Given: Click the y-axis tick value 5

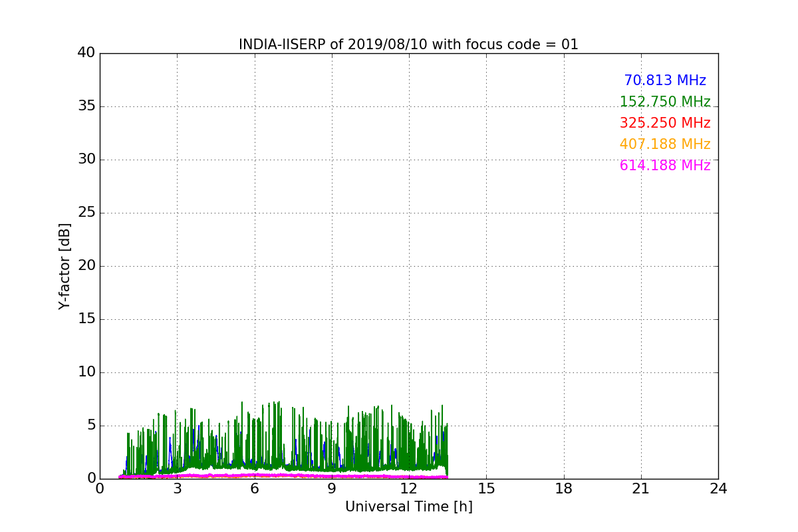Looking at the screenshot, I should [90, 426].
